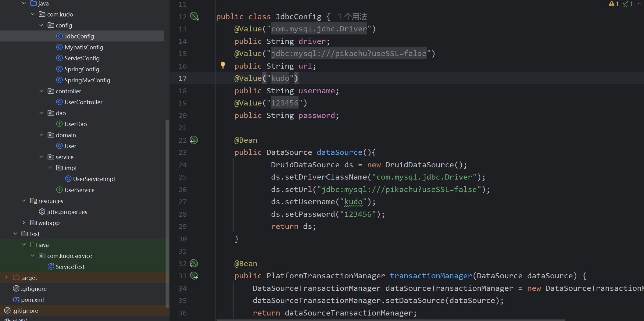Click line number 17 in the gutter
644x321 pixels.
182,78
